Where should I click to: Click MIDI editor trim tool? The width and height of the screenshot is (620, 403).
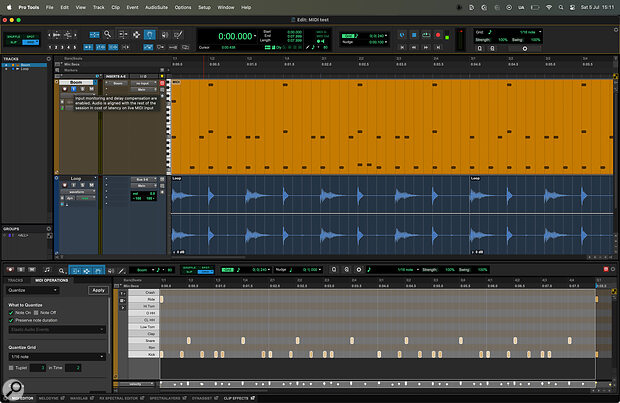click(x=76, y=271)
